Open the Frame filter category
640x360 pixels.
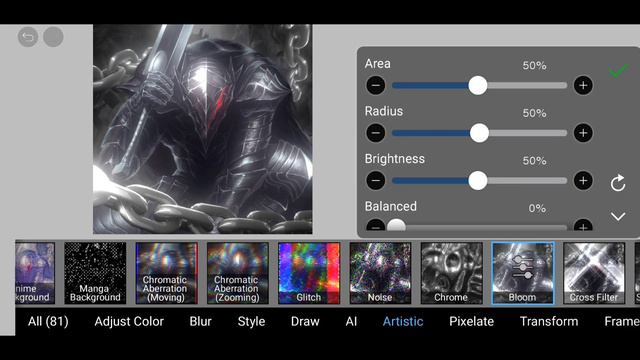point(622,321)
